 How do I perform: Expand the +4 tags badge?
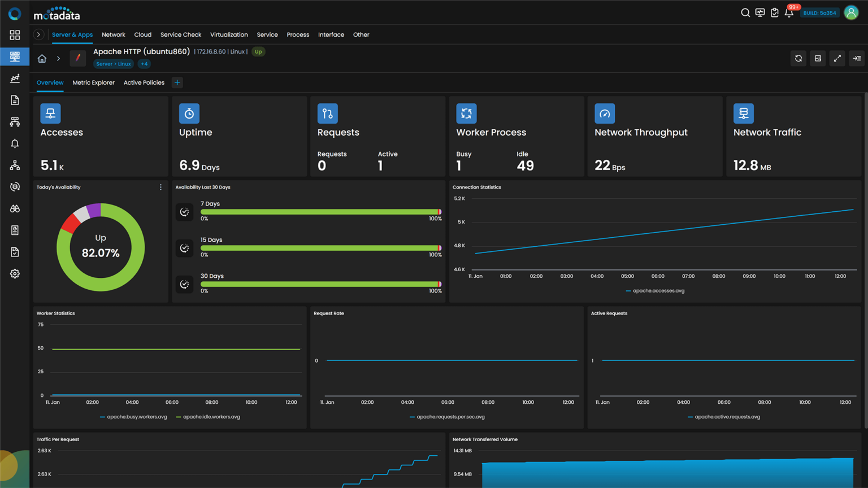[144, 64]
